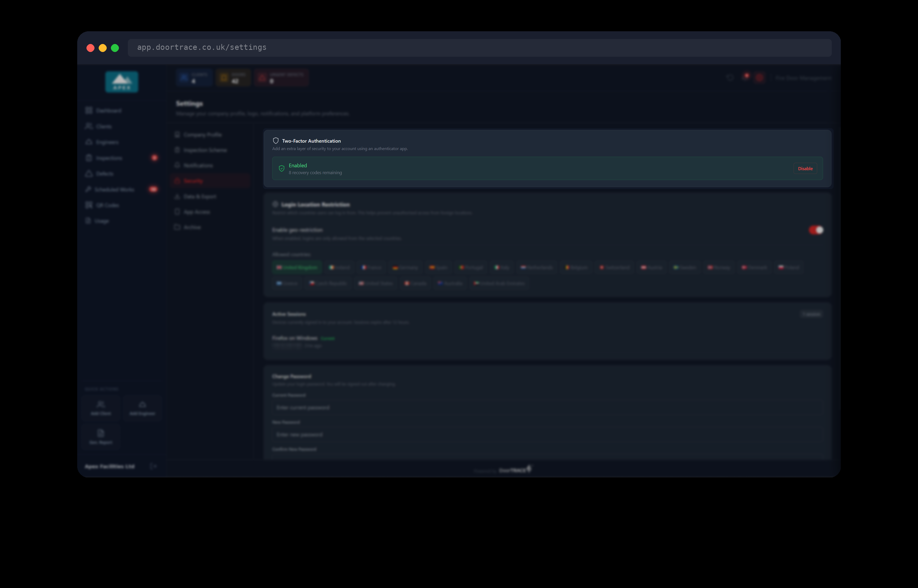The image size is (918, 588).
Task: Click the address bar showing app.doortrace.co.uk/settings
Action: 479,47
